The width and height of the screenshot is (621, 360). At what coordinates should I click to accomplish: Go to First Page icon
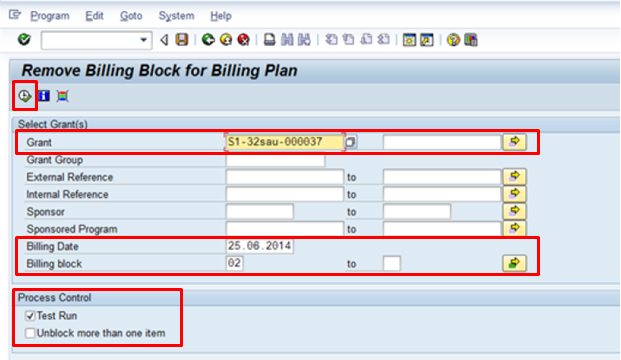pos(331,40)
